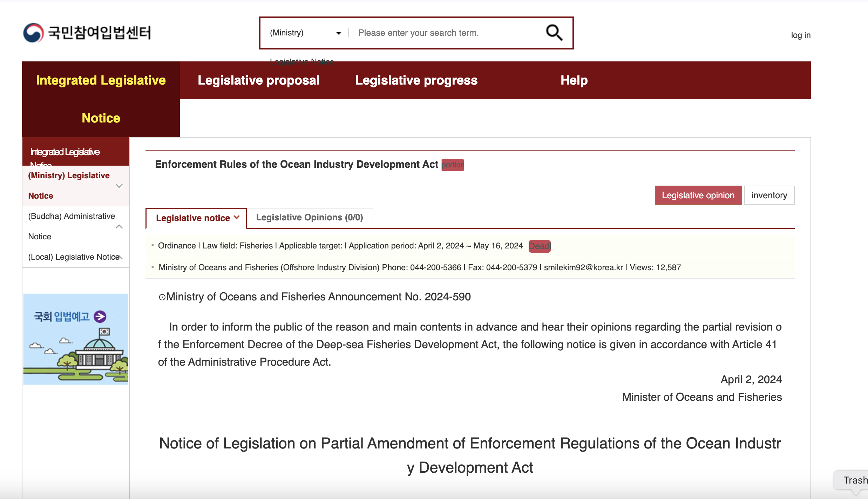
Task: Click the site logo emblem
Action: point(34,33)
